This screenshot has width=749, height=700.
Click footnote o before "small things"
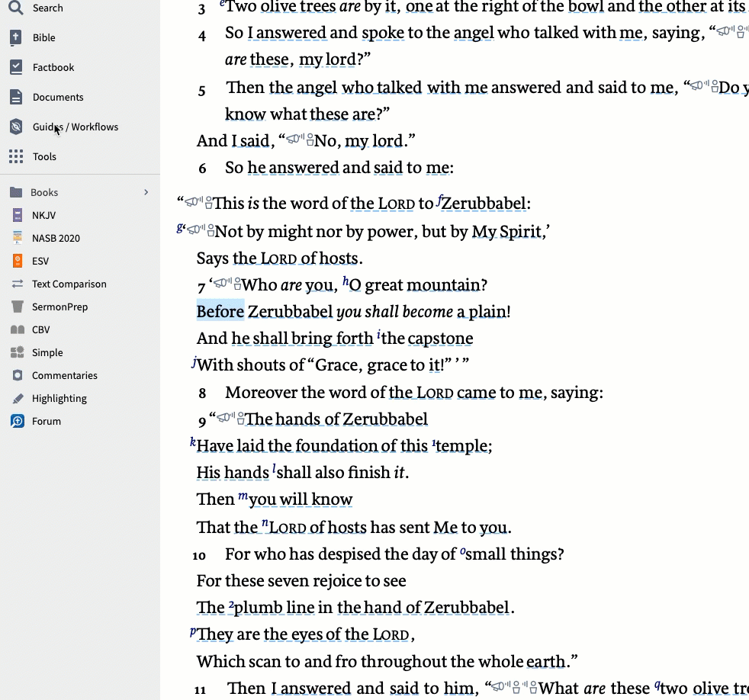[x=462, y=551]
